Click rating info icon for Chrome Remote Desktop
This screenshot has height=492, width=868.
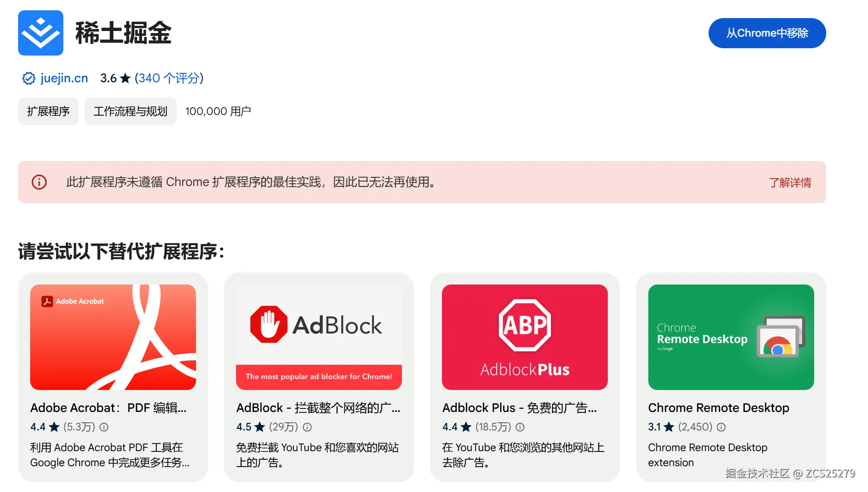[722, 427]
